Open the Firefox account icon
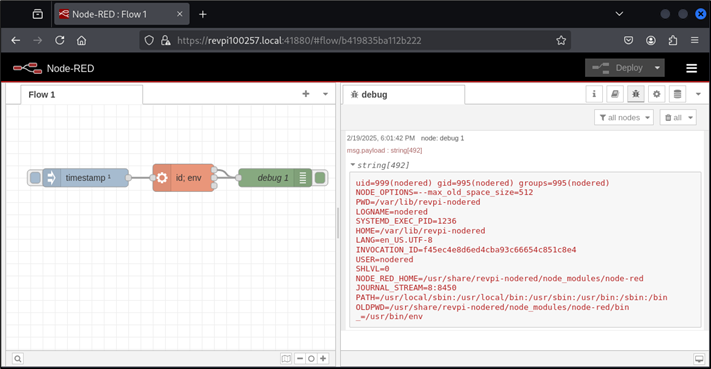The height and width of the screenshot is (369, 711). coord(651,40)
